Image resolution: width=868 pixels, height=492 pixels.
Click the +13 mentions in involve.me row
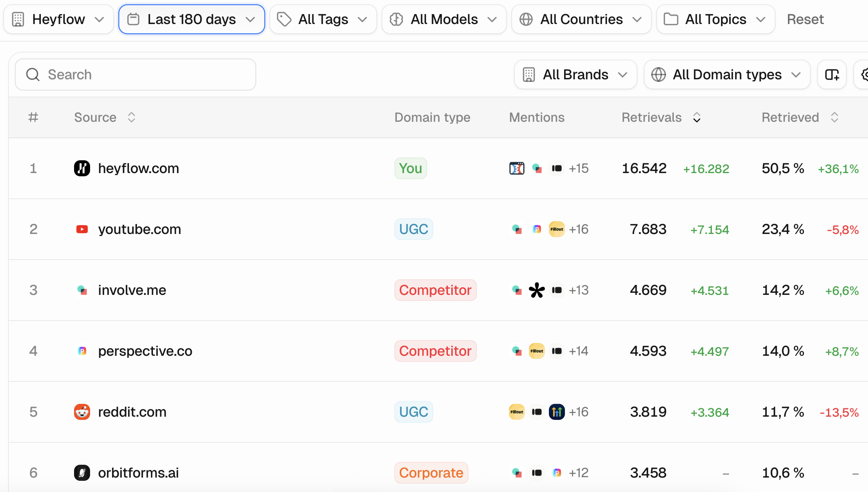tap(579, 290)
